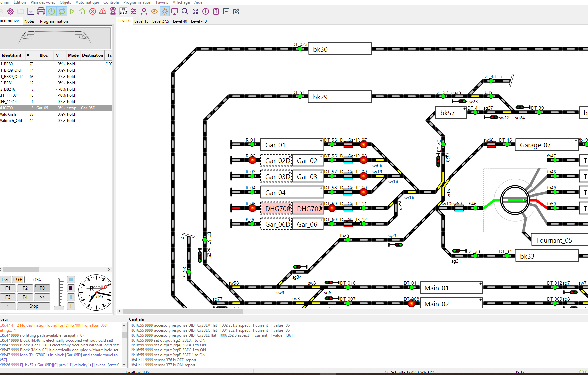Image resolution: width=588 pixels, height=375 pixels.
Task: Click the WiO icon
Action: pos(123,11)
